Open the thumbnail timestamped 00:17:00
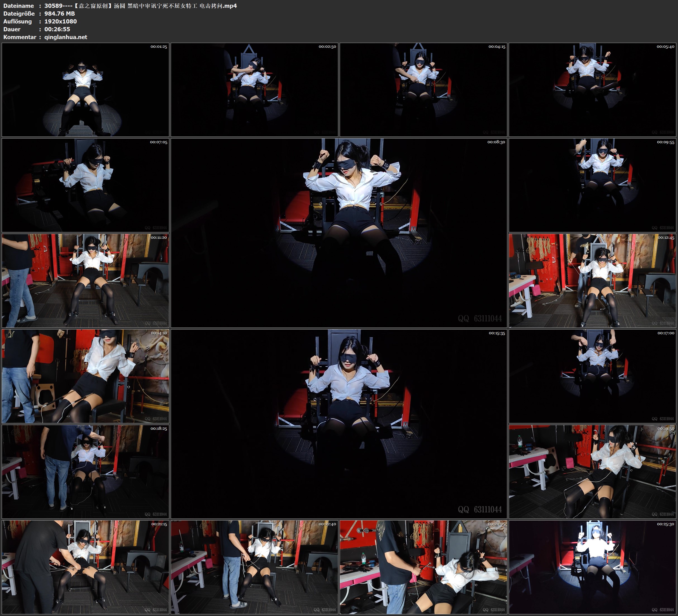Screen dimensions: 678x616 (592, 376)
